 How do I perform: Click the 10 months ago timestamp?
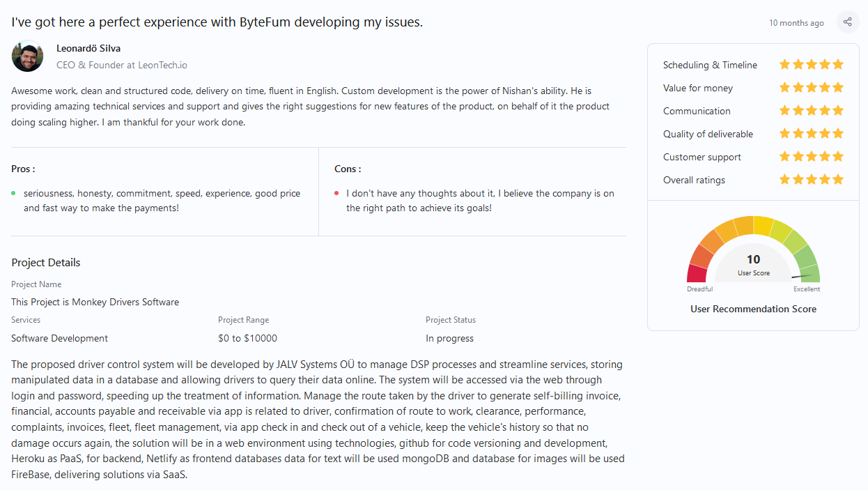(x=796, y=23)
